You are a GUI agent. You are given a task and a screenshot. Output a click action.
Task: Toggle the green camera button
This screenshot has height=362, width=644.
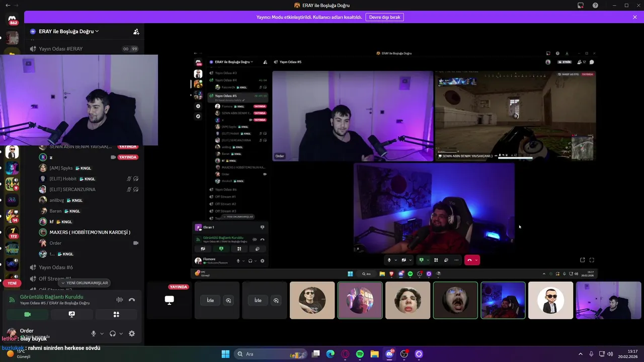pyautogui.click(x=28, y=314)
